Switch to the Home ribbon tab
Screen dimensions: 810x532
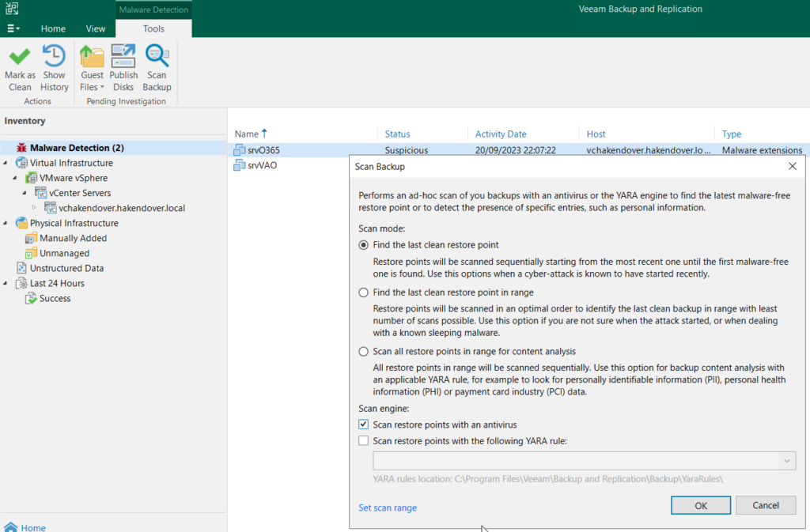click(x=53, y=29)
